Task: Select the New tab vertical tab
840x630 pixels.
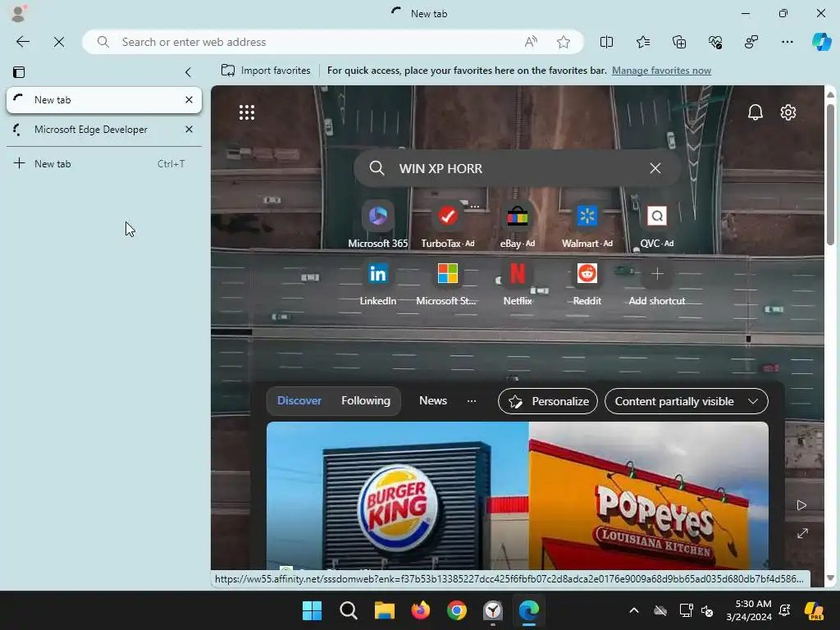Action: [x=104, y=99]
